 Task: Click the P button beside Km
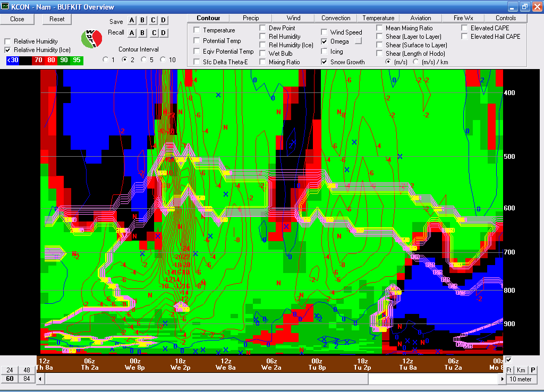[x=532, y=370]
